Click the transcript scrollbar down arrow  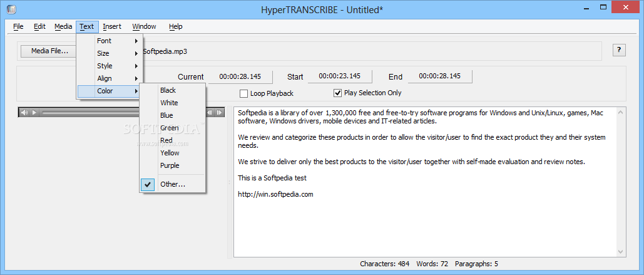point(621,252)
